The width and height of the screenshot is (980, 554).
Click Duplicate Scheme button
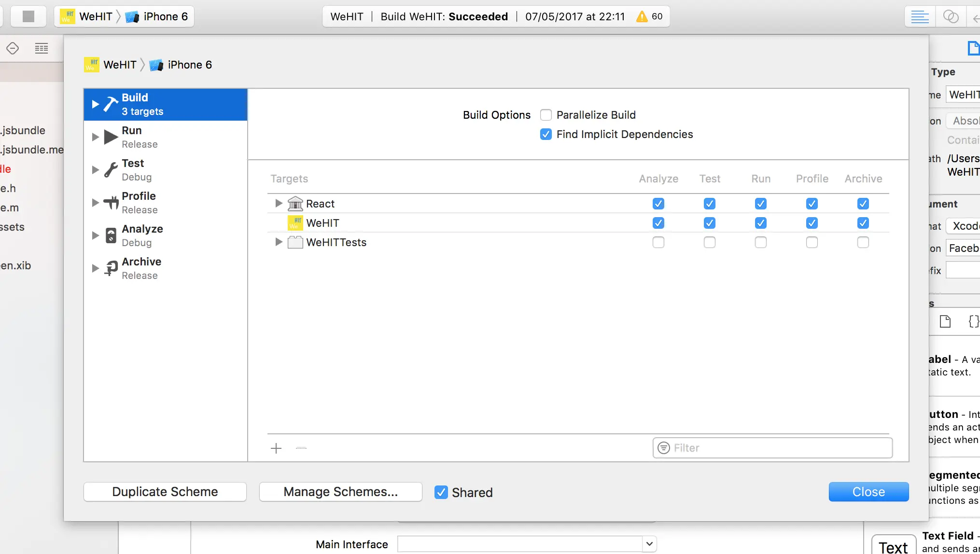[x=165, y=492]
